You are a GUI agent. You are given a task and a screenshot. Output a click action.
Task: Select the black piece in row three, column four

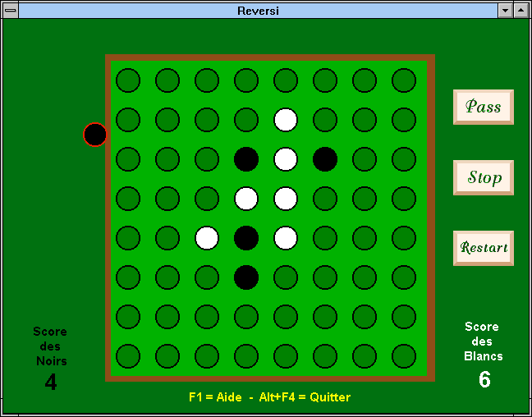click(246, 159)
